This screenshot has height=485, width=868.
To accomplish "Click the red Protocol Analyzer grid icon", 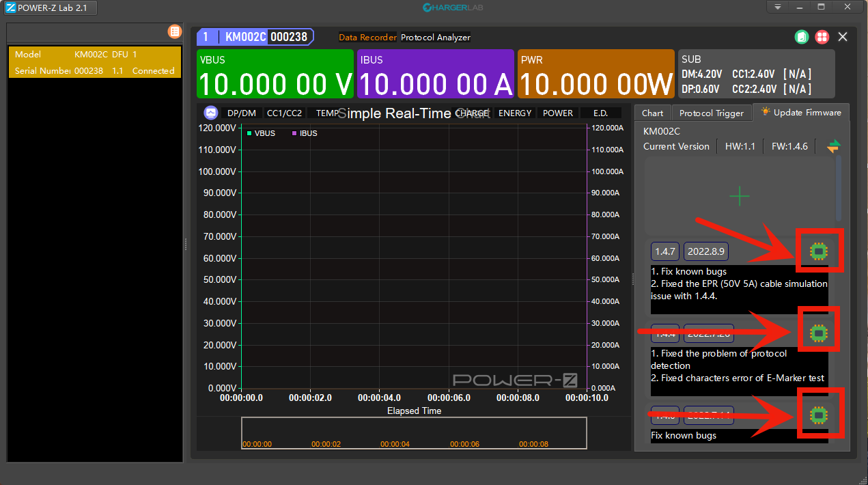I will [x=822, y=37].
